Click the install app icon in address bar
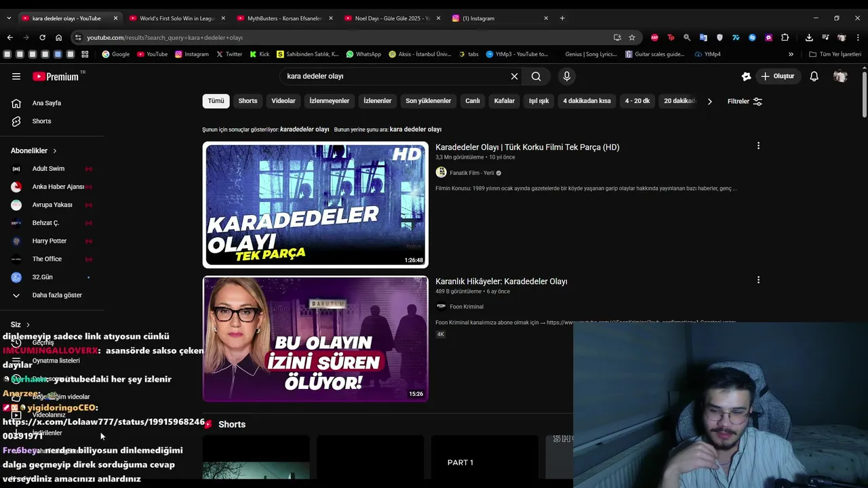The height and width of the screenshot is (488, 868). (x=617, y=37)
